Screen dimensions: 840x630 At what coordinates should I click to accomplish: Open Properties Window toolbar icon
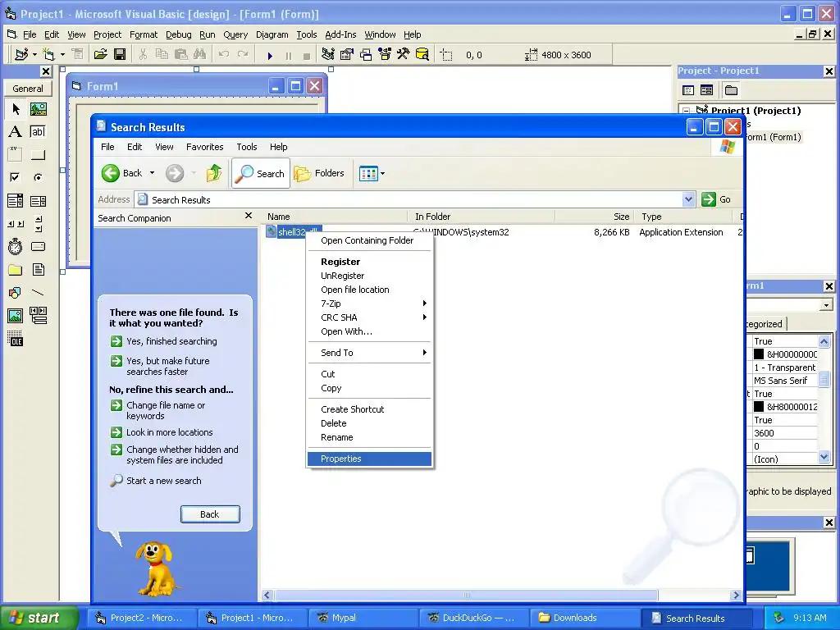[x=347, y=55]
